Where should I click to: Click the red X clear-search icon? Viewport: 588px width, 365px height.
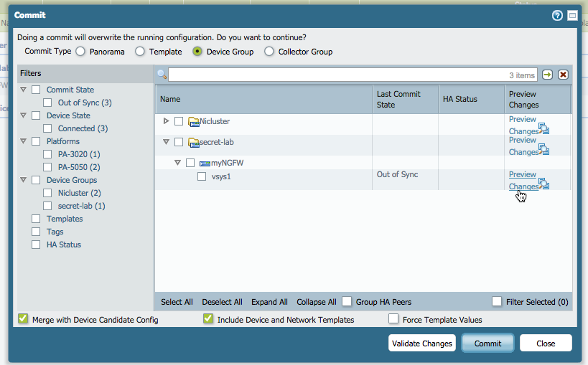tap(564, 75)
